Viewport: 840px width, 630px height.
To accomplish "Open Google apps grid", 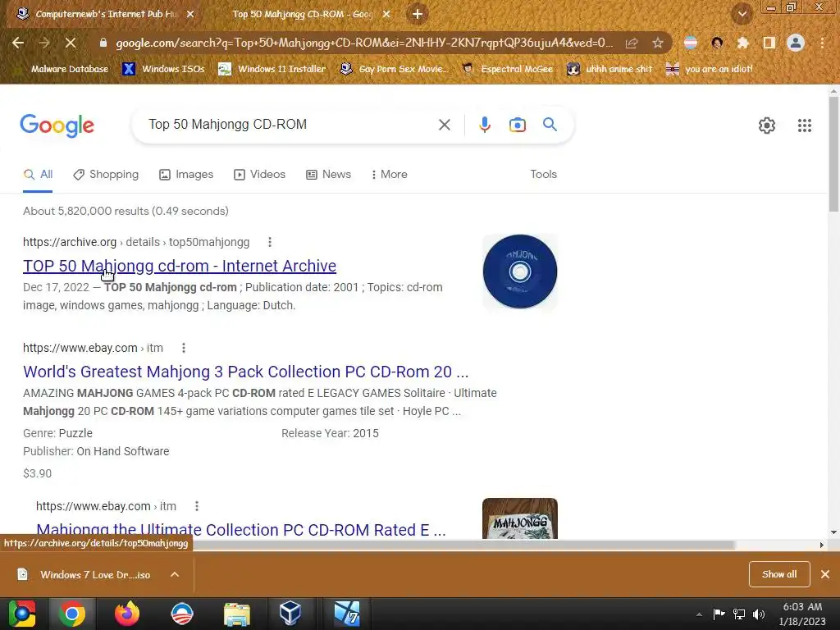I will coord(804,126).
